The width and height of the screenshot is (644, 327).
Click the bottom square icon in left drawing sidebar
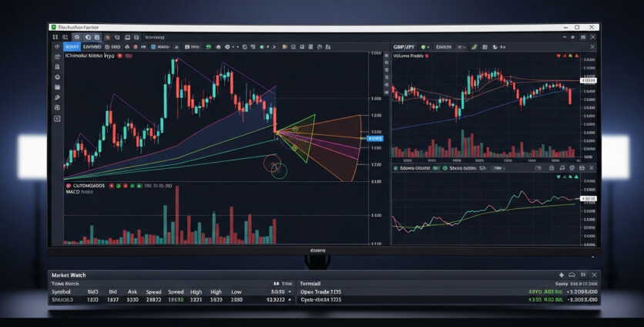point(57,119)
